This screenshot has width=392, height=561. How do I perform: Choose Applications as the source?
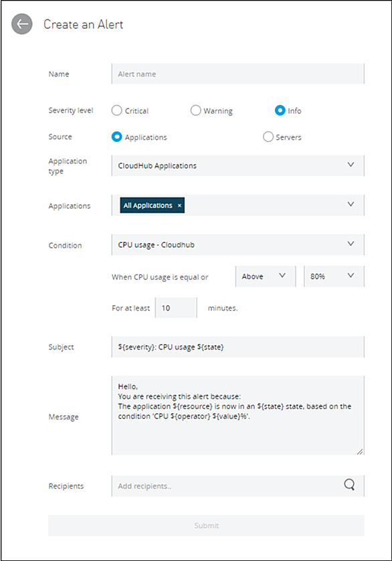point(116,137)
